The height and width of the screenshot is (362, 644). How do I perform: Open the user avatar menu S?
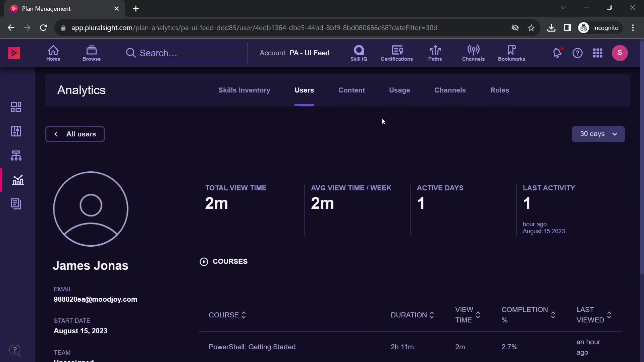click(x=620, y=53)
